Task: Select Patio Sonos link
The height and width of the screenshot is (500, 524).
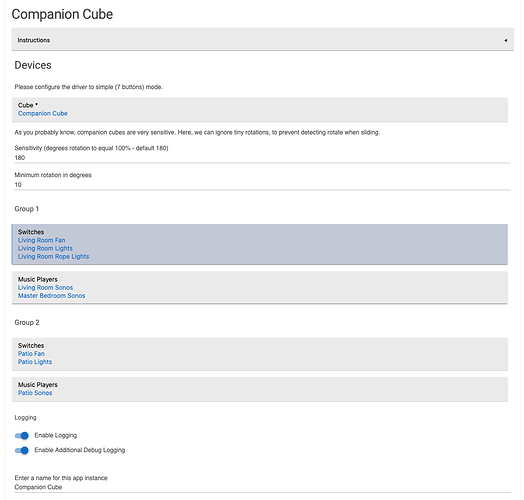Action: pos(35,393)
